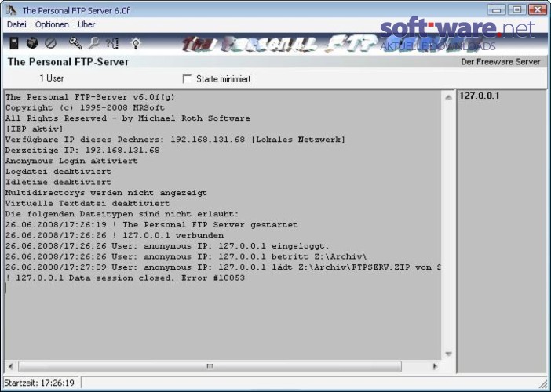This screenshot has width=551, height=392.
Task: Click log line ending 'betritt Z:\Archiv\'
Action: click(x=186, y=256)
